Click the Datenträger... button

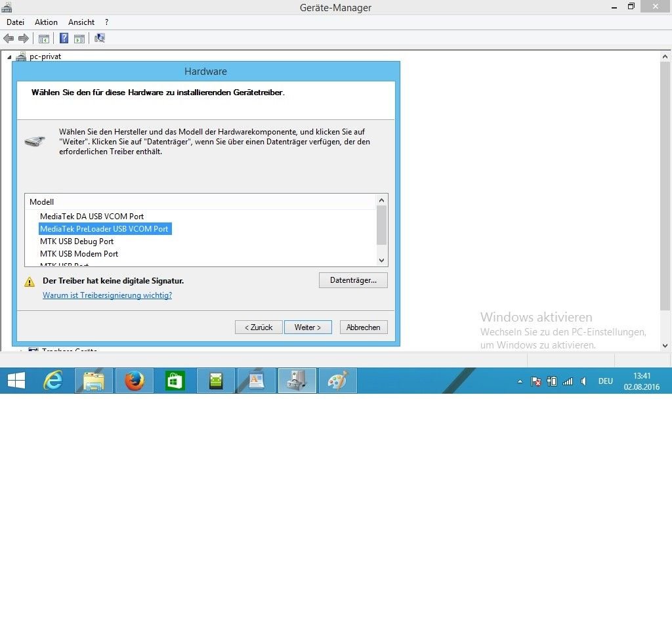pyautogui.click(x=353, y=280)
